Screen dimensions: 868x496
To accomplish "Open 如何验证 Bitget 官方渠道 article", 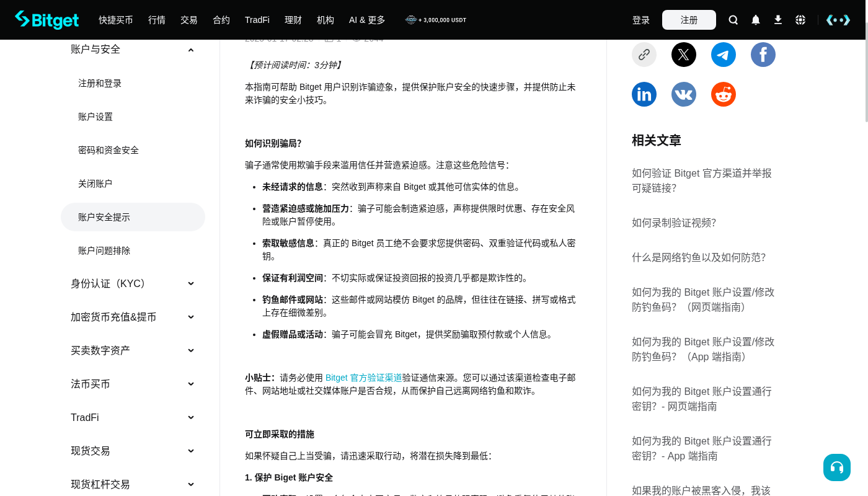I will pos(702,180).
